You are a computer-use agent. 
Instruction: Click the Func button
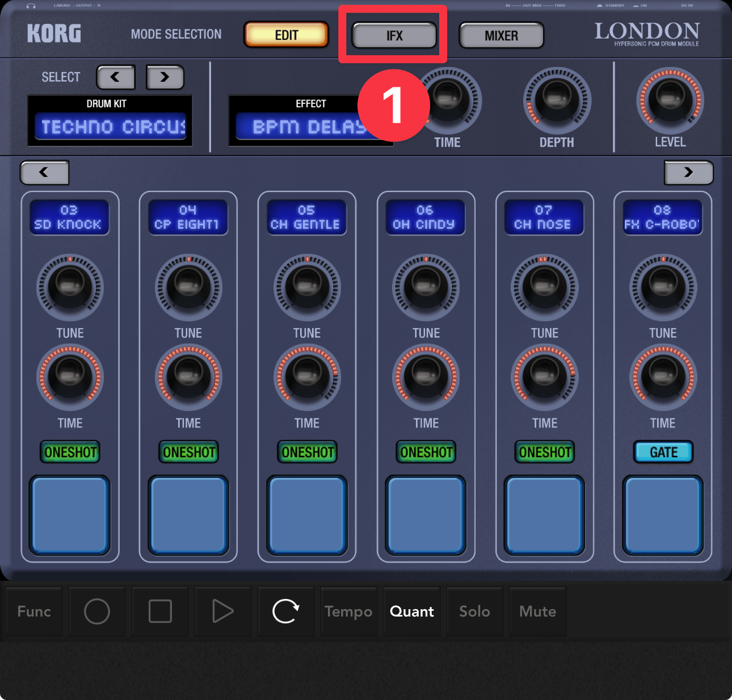pos(34,611)
